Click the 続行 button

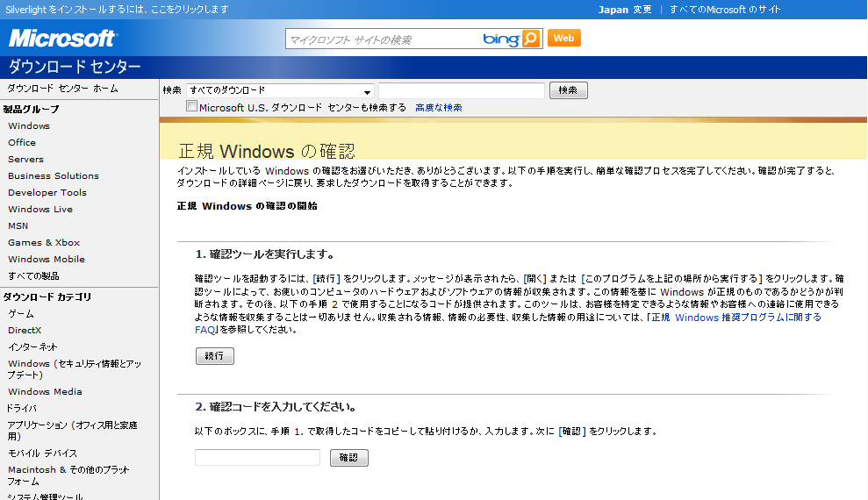[x=215, y=355]
